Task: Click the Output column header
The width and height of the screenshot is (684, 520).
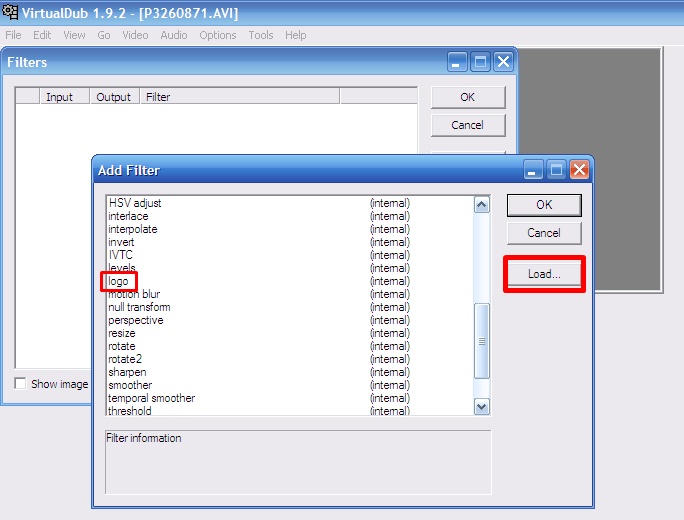Action: [x=114, y=97]
